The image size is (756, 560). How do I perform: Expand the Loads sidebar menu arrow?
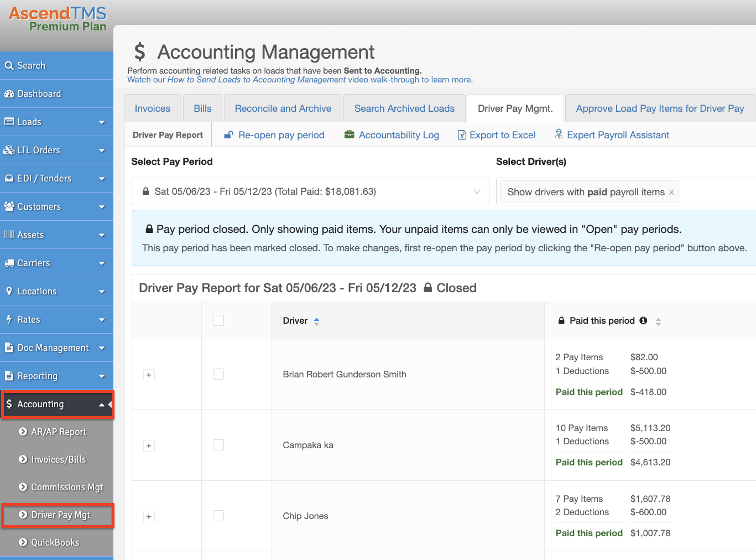(102, 122)
